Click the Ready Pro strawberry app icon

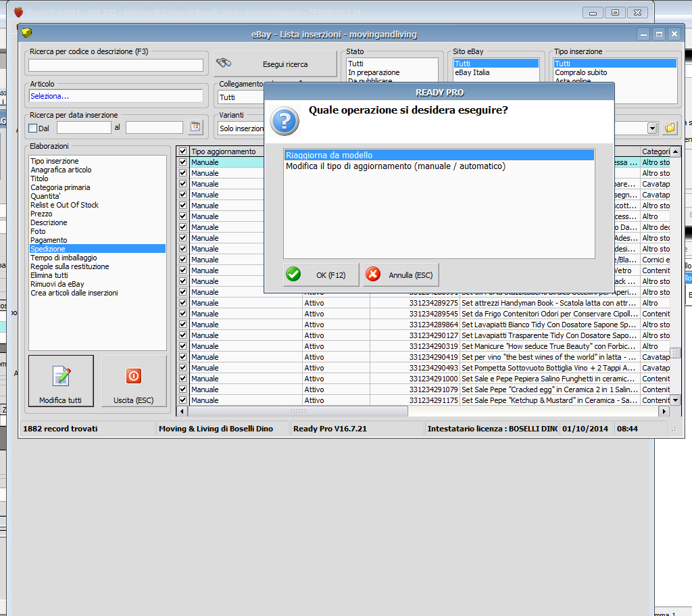point(18,12)
